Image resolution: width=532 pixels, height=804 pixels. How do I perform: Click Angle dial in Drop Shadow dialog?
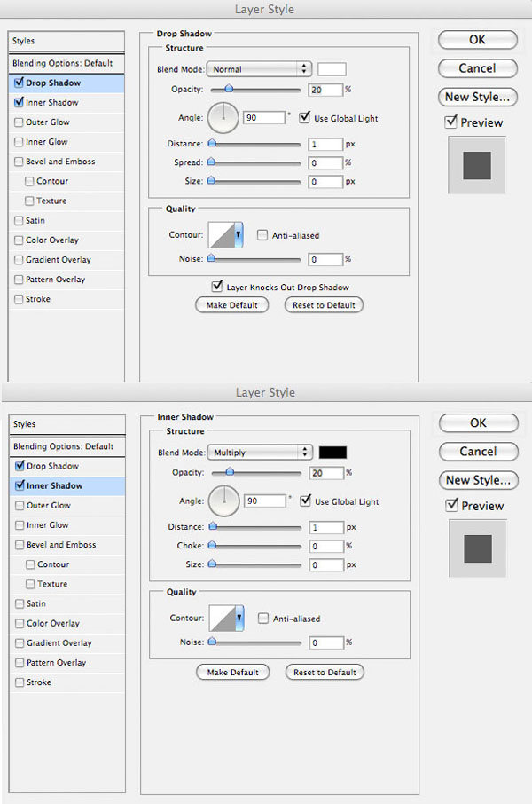[x=223, y=117]
